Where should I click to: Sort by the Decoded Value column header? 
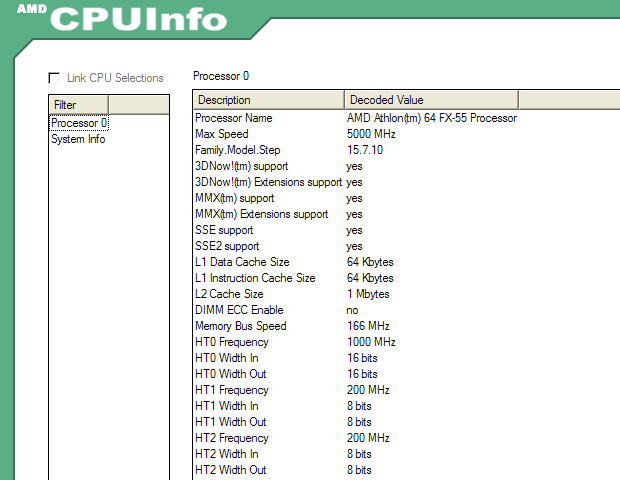[x=430, y=100]
